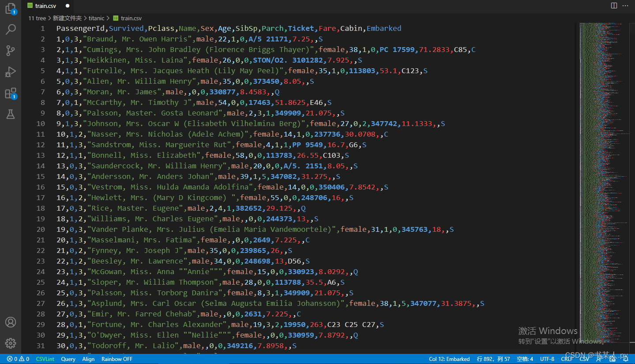Toggle Rainbow OFF in status bar
The image size is (635, 364).
pos(117,359)
